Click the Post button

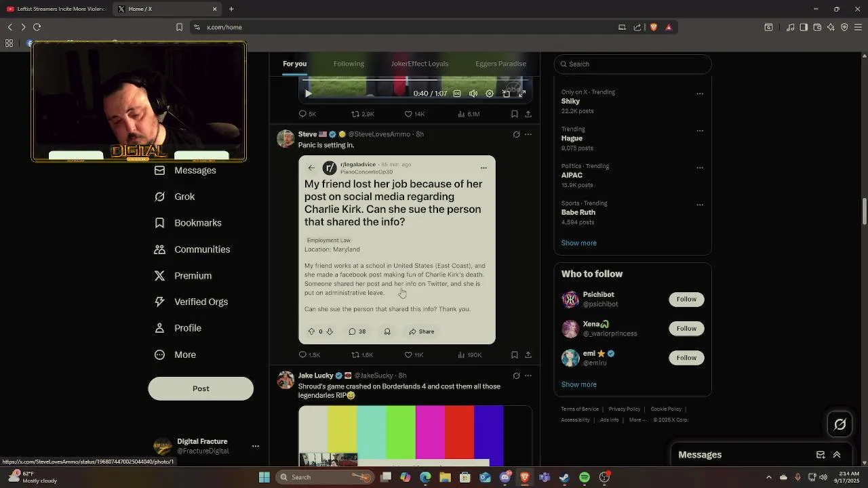[201, 388]
